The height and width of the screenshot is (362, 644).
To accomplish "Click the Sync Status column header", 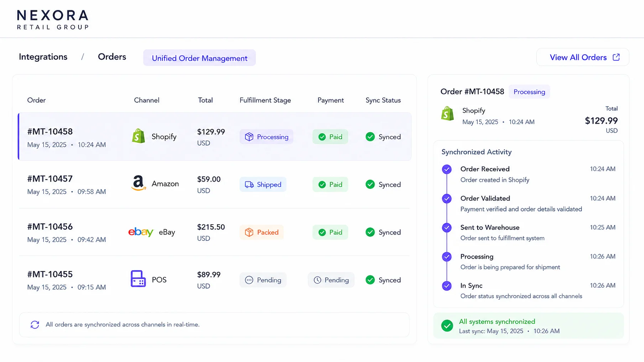I will click(383, 100).
